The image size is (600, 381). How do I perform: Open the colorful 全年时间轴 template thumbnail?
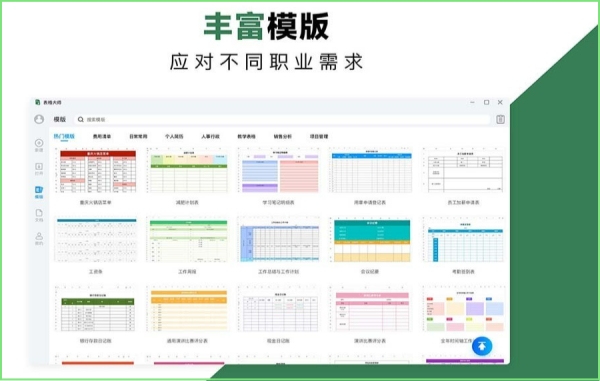[x=463, y=309]
